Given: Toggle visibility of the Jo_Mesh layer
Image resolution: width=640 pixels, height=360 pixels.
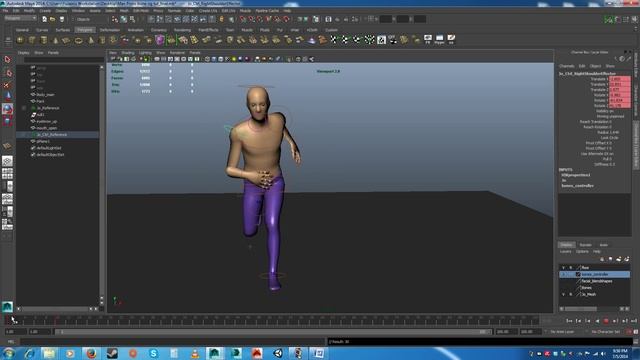Looking at the screenshot, I should [x=563, y=294].
